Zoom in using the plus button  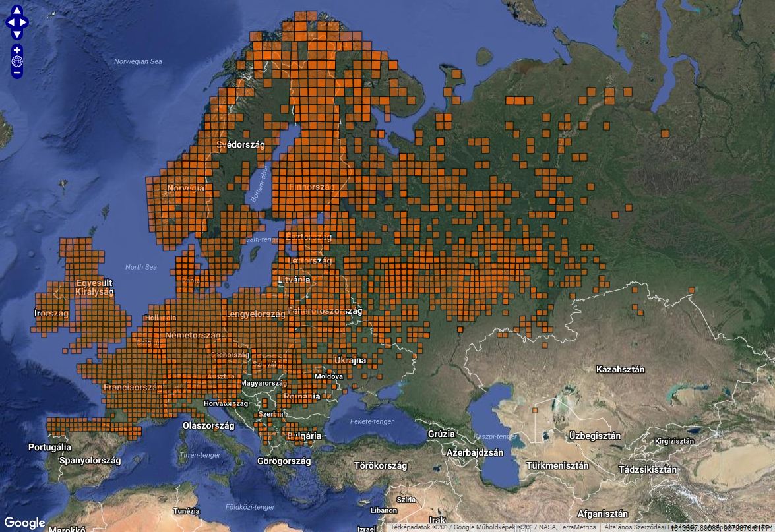click(x=16, y=51)
